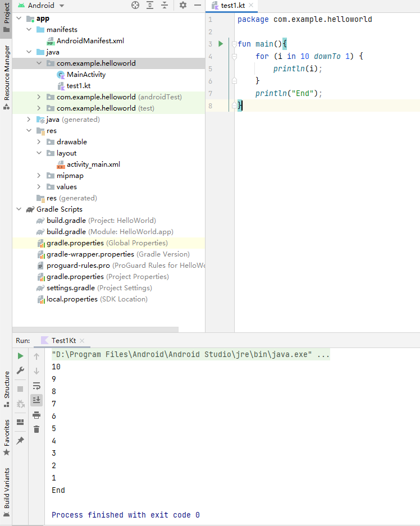Expand com.example.helloworld (test) package
The image size is (420, 526).
click(x=39, y=108)
